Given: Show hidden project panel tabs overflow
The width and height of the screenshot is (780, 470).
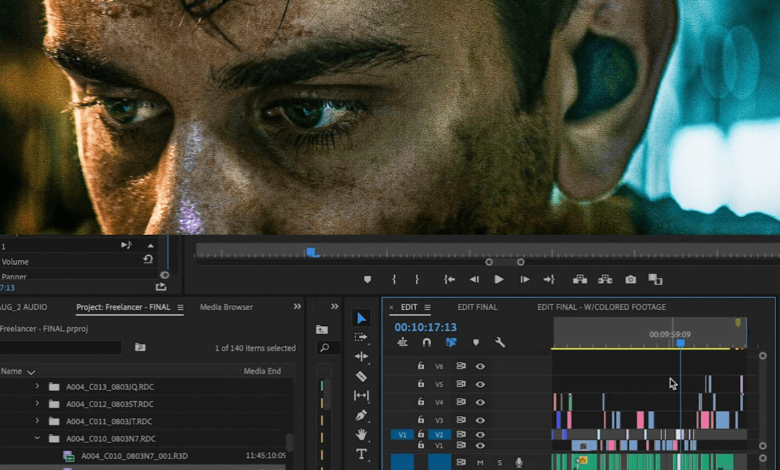Looking at the screenshot, I should [297, 306].
